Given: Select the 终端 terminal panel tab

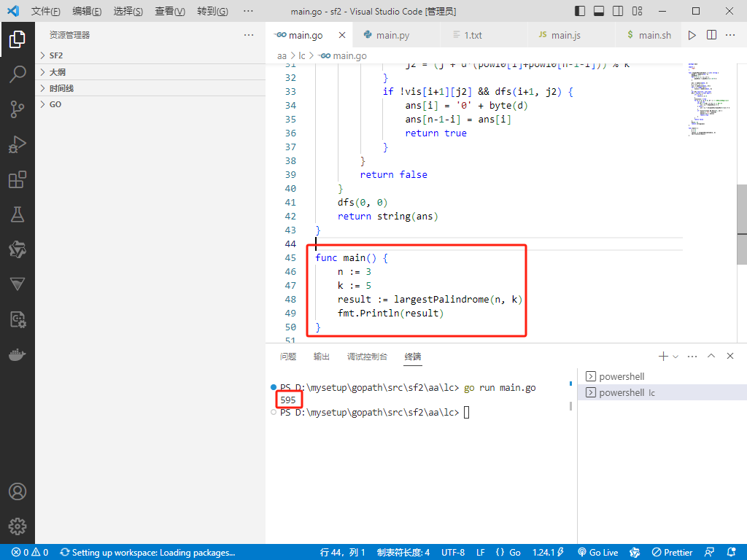Looking at the screenshot, I should (413, 357).
